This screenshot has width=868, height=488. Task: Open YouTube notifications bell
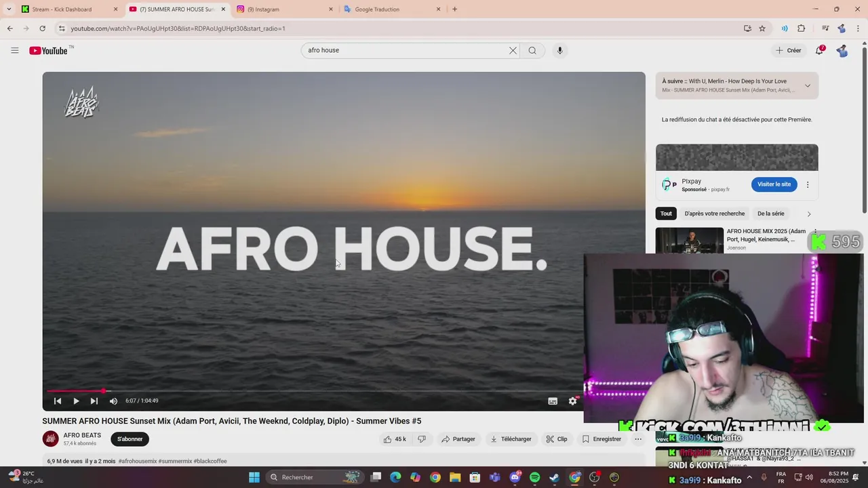(820, 50)
